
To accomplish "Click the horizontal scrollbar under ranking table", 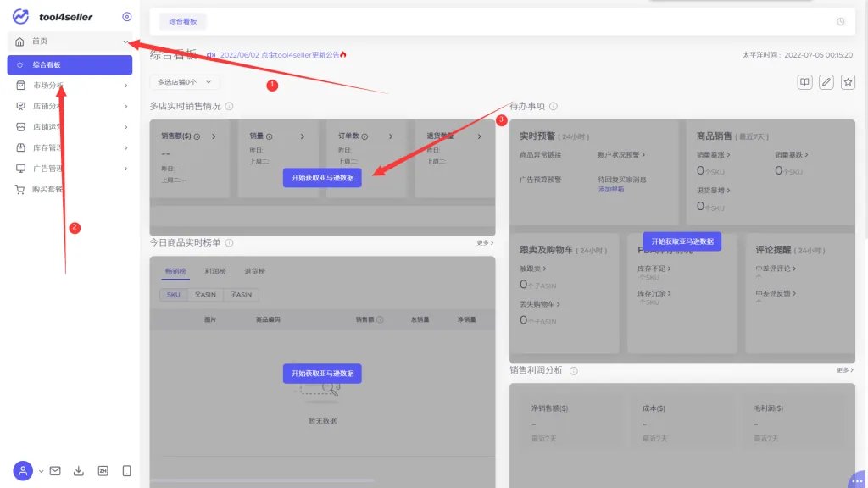I will point(261,480).
